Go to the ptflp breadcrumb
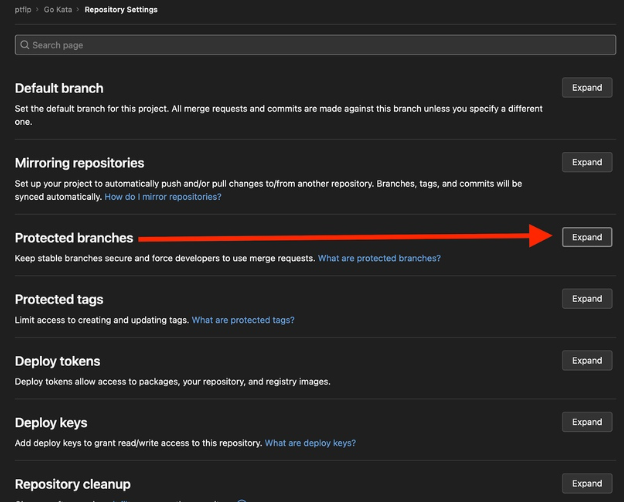 [24, 10]
